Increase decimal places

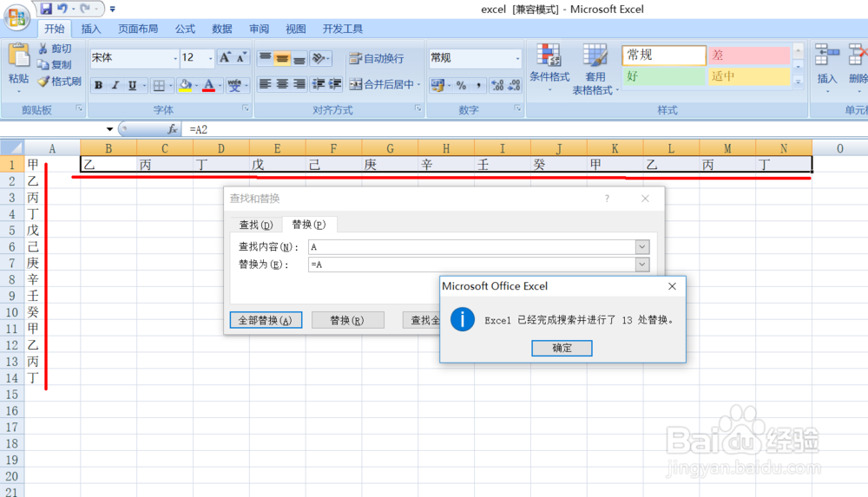497,85
